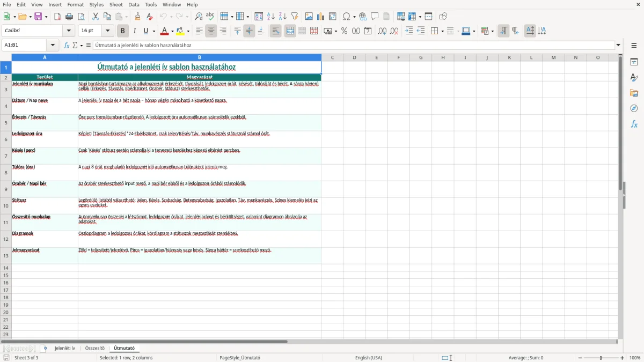644x362 pixels.
Task: Insert Chart icon
Action: [x=321, y=17]
